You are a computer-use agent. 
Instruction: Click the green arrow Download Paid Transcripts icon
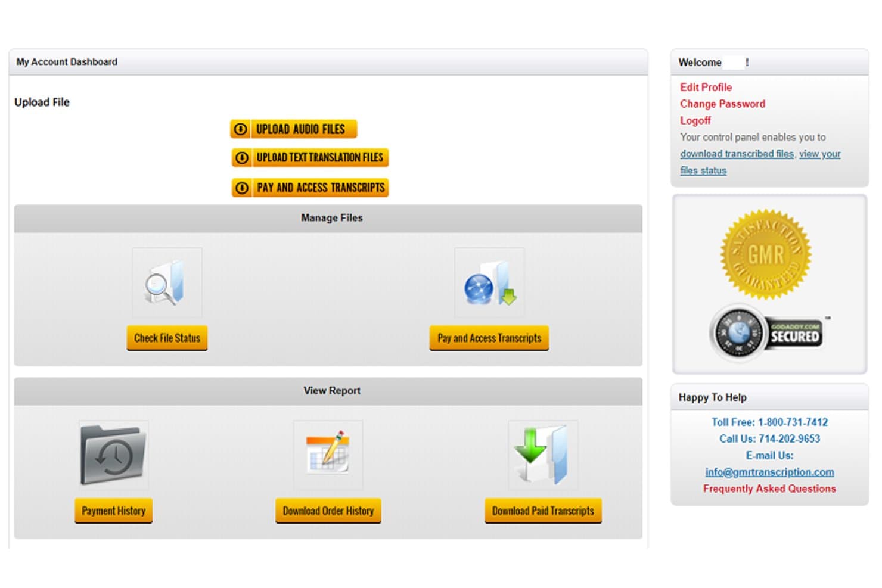(543, 455)
